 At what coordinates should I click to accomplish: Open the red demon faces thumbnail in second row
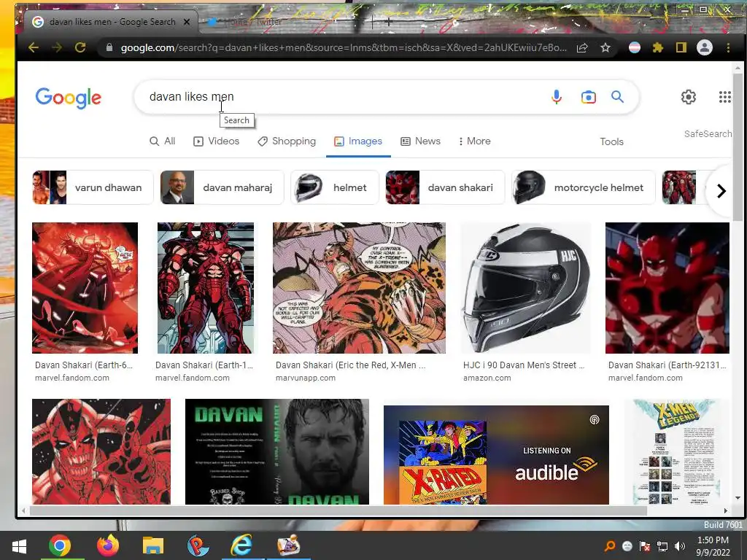[101, 452]
